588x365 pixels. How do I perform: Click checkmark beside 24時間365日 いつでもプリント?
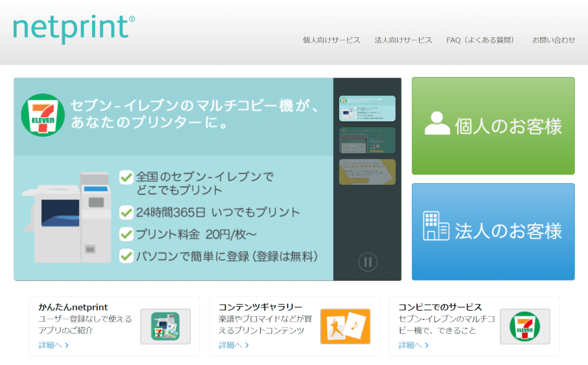click(126, 212)
